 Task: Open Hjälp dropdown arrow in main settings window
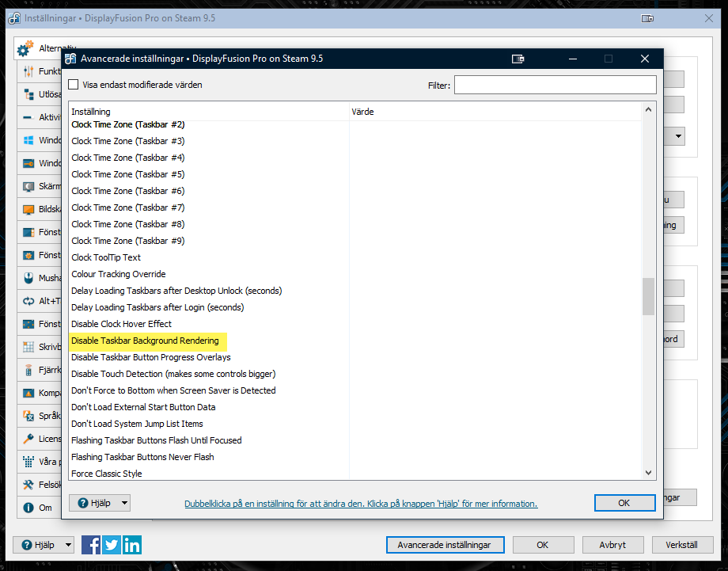pos(67,545)
